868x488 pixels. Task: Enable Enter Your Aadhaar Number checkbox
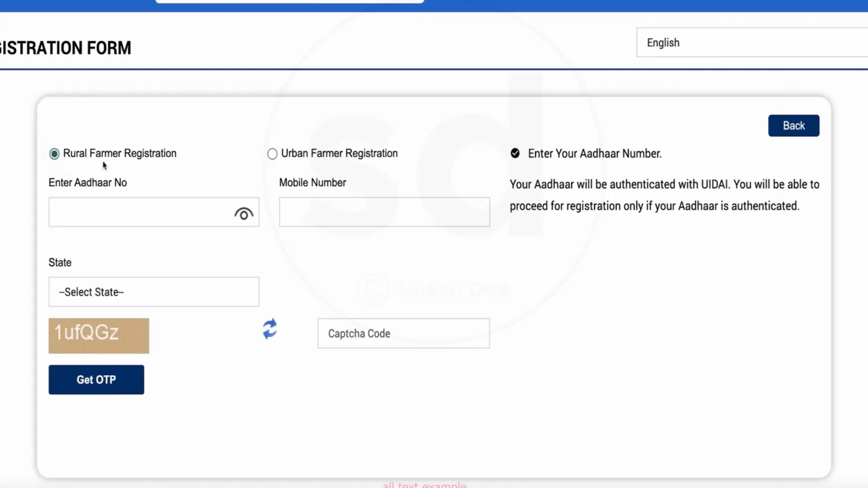coord(514,153)
